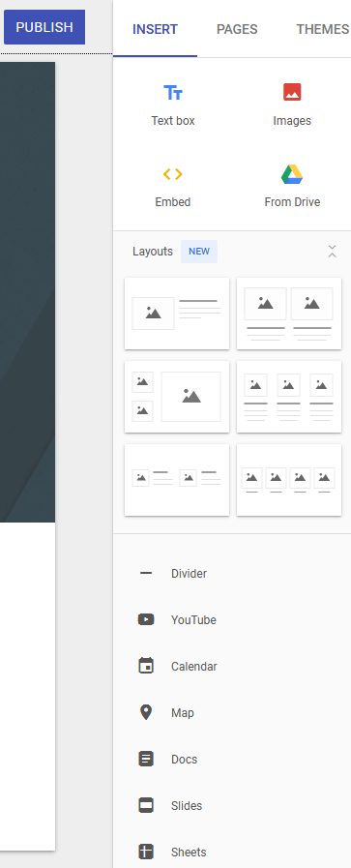This screenshot has height=868, width=351.
Task: Click the Text box icon
Action: pyautogui.click(x=172, y=93)
